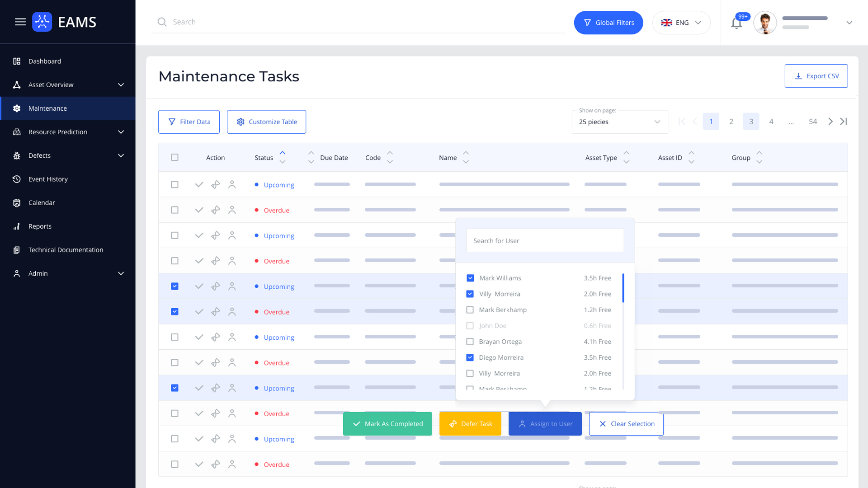This screenshot has width=868, height=488.
Task: Toggle checkbox for Mark Williams user
Action: 470,278
